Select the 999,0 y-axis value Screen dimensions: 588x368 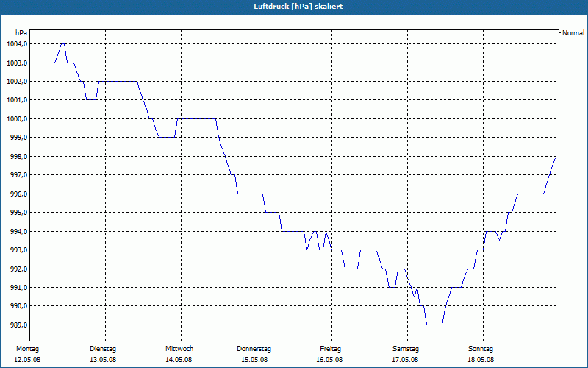18,138
